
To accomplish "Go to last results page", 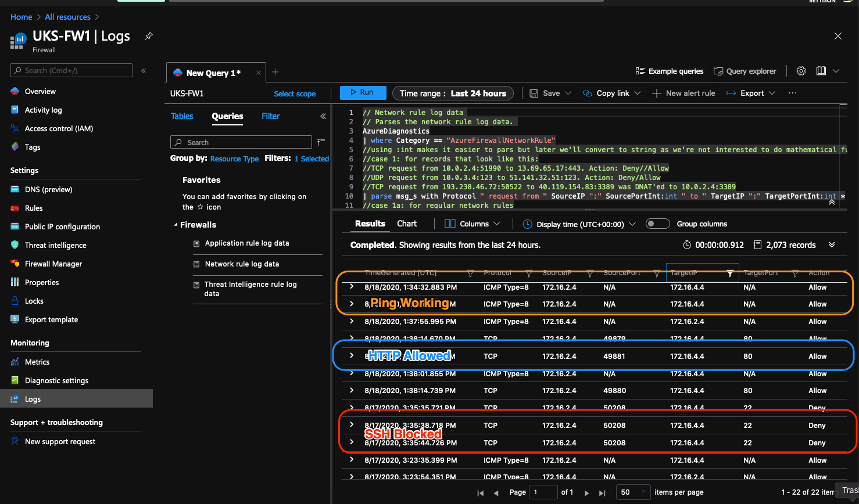I will [x=602, y=492].
